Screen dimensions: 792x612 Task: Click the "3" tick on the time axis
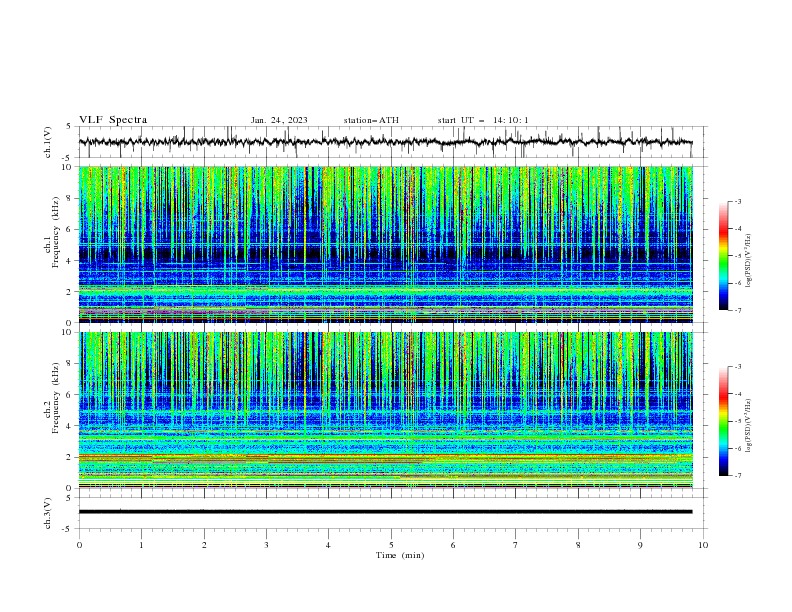pyautogui.click(x=266, y=545)
